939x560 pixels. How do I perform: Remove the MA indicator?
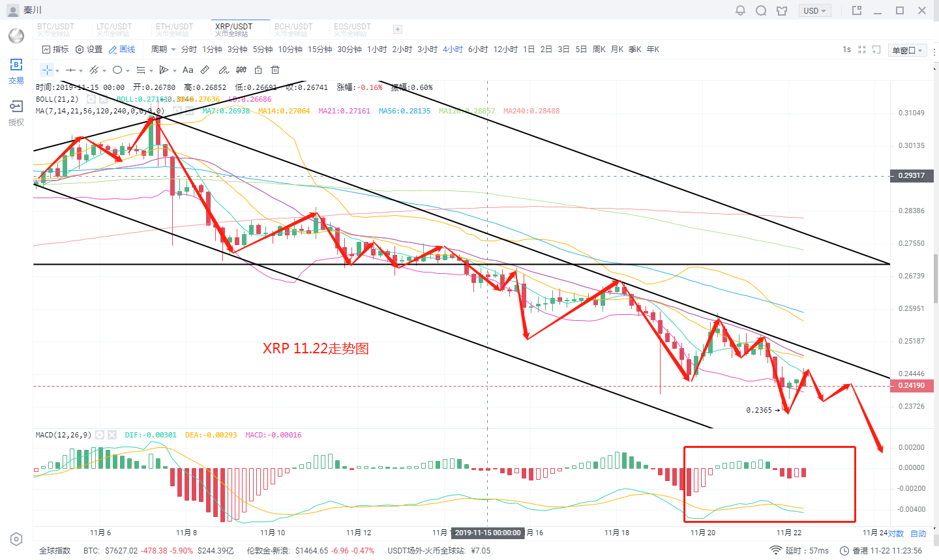(189, 111)
